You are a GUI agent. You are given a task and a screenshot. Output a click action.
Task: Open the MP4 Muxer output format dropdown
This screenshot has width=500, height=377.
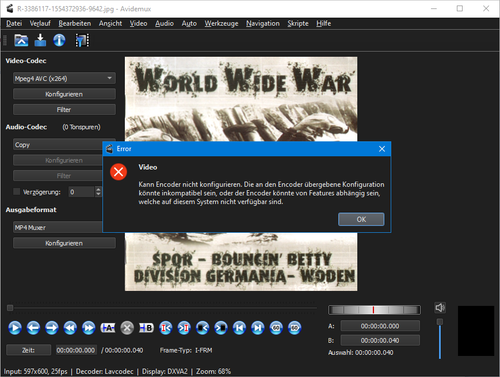pyautogui.click(x=58, y=227)
